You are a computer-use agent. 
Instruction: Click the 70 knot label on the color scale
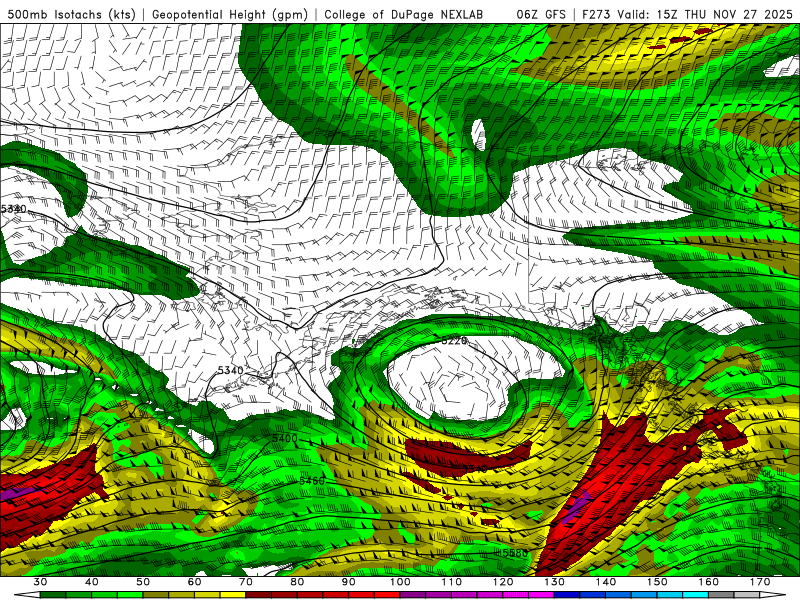click(x=245, y=582)
